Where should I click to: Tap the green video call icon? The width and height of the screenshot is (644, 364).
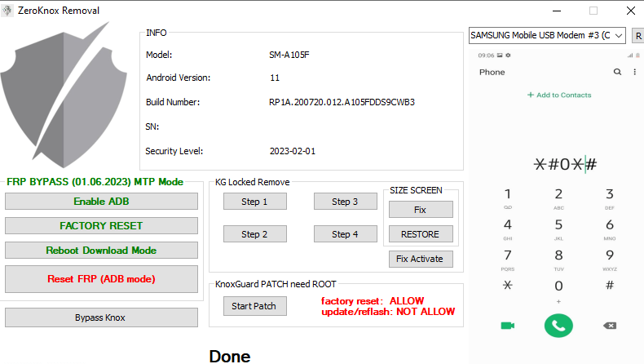click(x=508, y=326)
